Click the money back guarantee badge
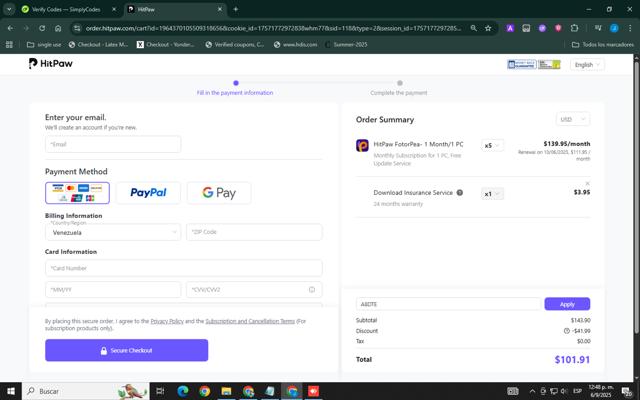This screenshot has width=640, height=400. (522, 64)
